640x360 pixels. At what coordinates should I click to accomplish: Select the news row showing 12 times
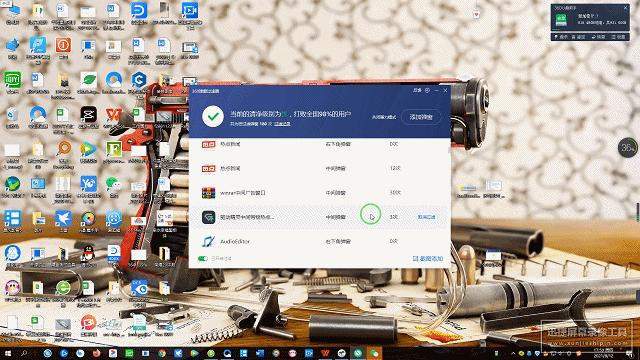pyautogui.click(x=320, y=168)
